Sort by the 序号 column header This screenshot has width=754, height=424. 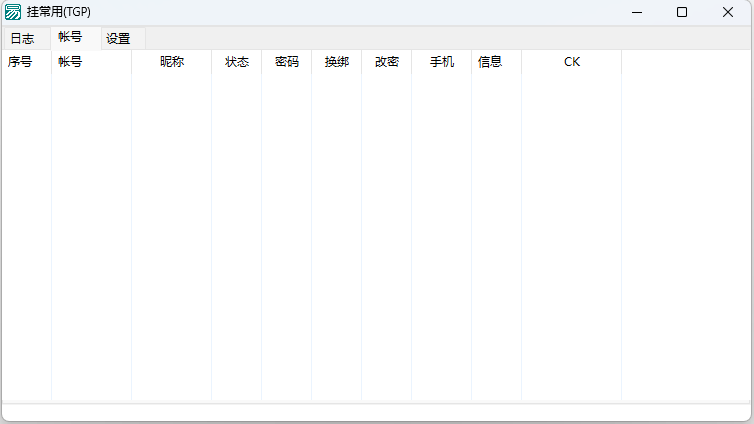pos(20,62)
